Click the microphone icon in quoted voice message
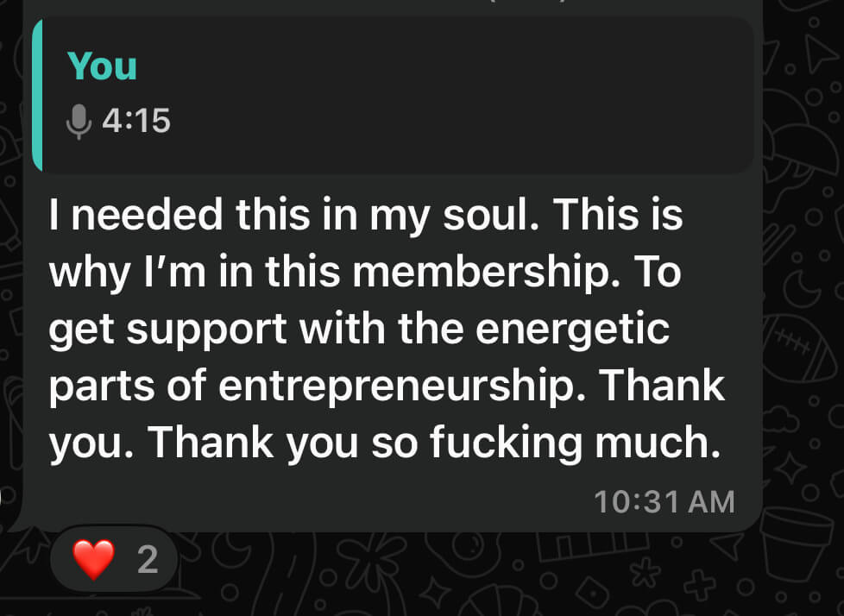 tap(79, 121)
